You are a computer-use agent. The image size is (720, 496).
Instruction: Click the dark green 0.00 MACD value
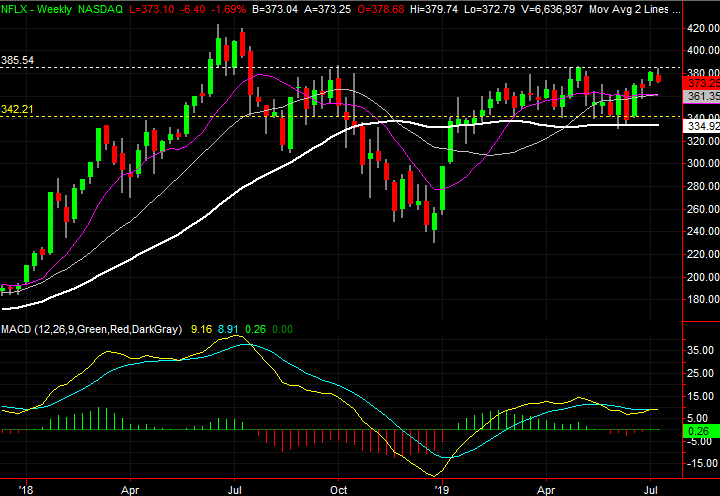tap(282, 329)
